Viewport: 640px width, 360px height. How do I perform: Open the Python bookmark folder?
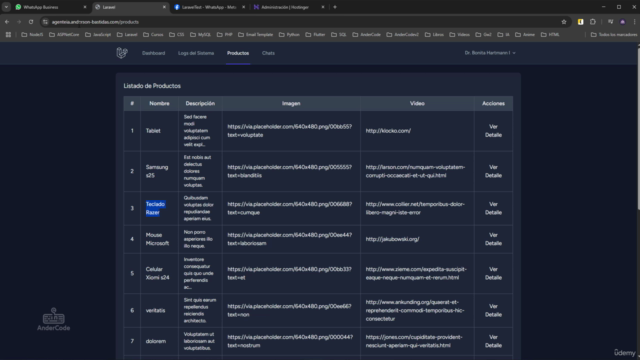pos(289,35)
